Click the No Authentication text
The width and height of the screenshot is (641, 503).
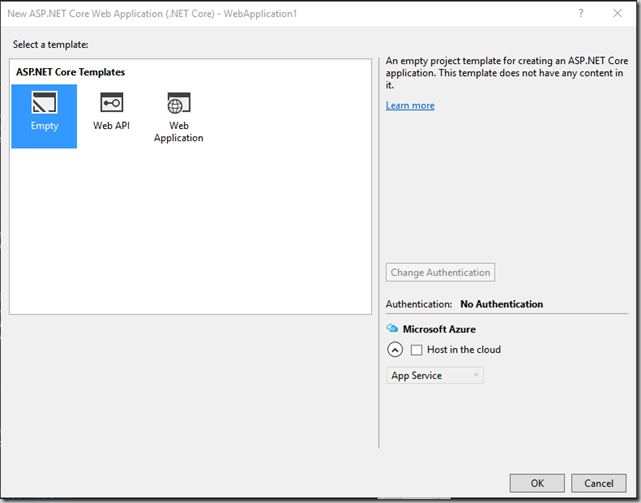502,304
